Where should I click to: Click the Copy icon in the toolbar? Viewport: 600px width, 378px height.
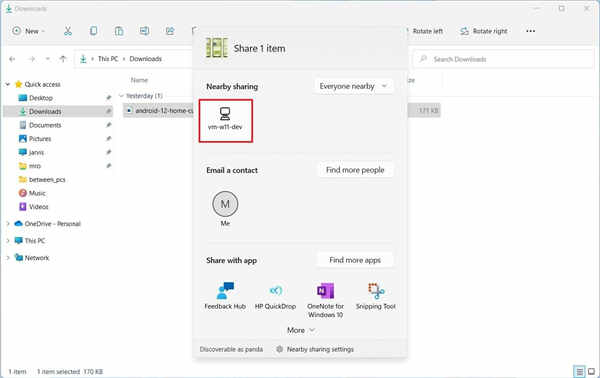(93, 31)
